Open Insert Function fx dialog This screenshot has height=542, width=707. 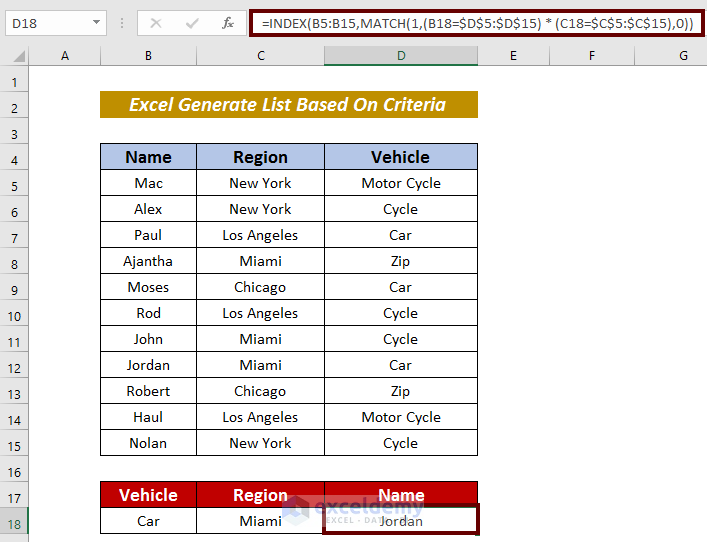point(228,22)
